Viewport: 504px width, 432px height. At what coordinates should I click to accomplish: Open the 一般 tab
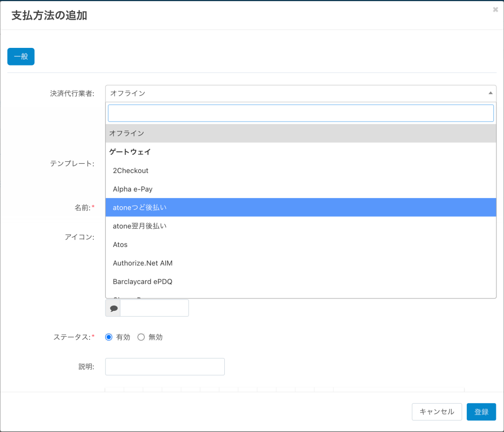coord(21,56)
